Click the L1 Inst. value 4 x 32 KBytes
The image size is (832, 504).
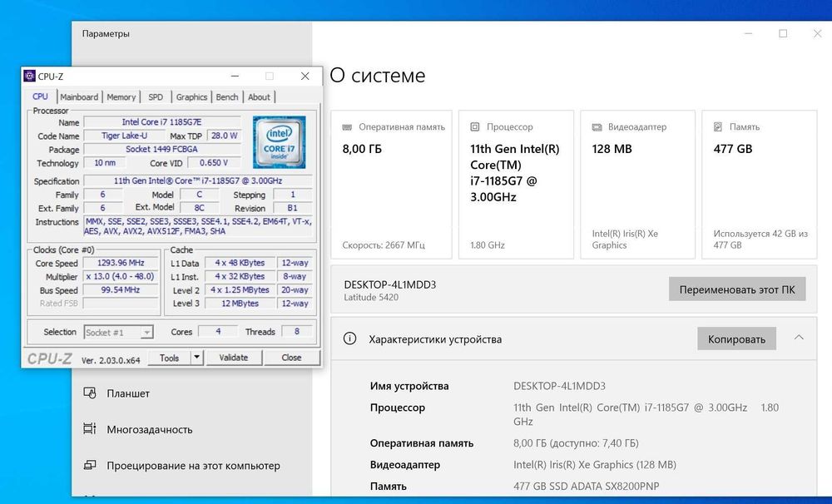click(240, 276)
